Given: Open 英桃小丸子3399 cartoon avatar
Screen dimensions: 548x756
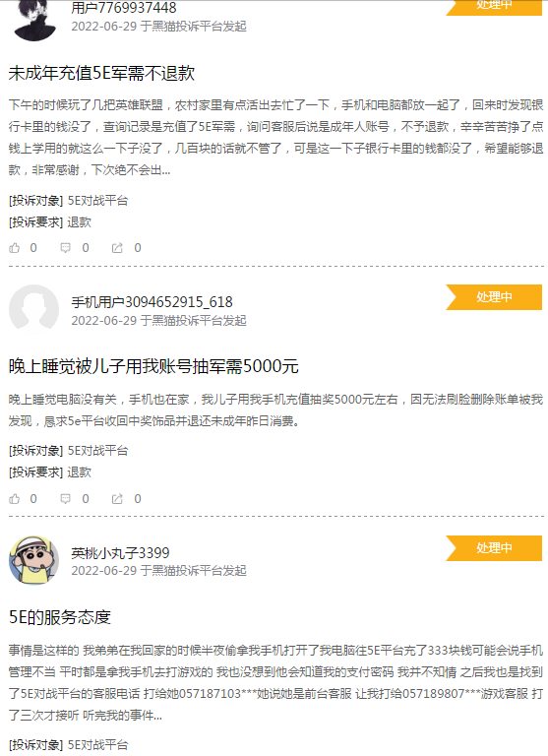Looking at the screenshot, I should (33, 560).
